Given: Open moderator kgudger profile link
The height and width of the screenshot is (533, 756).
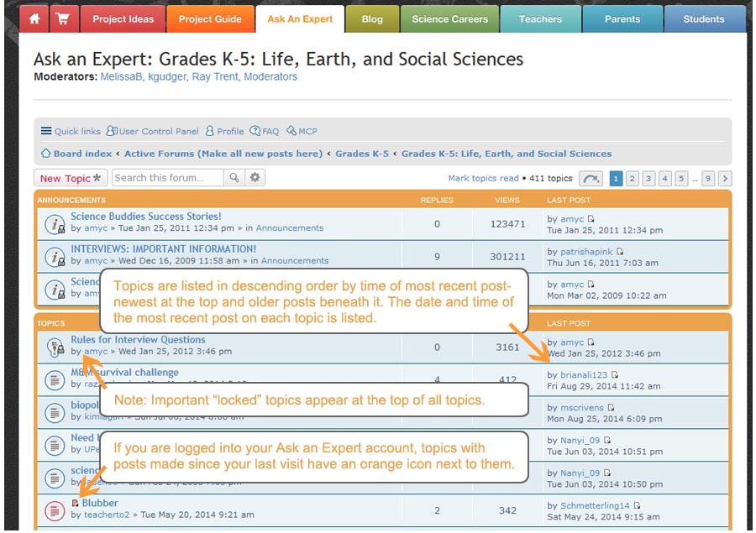Looking at the screenshot, I should coord(167,76).
